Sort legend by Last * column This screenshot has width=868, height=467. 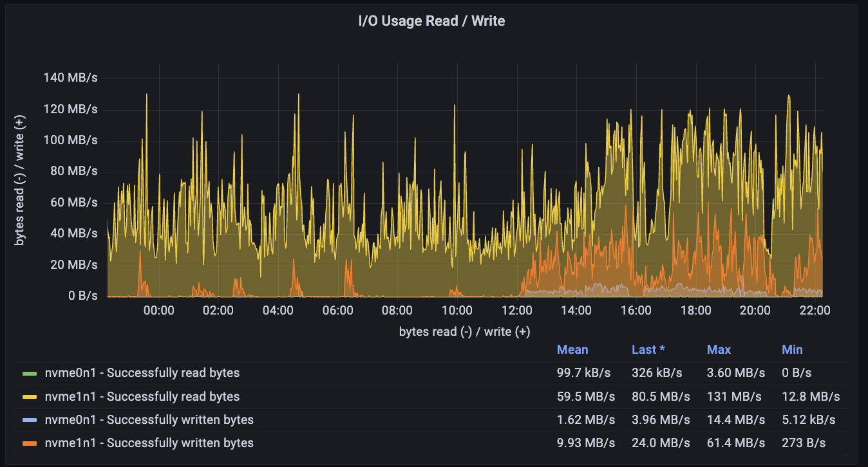pyautogui.click(x=648, y=350)
